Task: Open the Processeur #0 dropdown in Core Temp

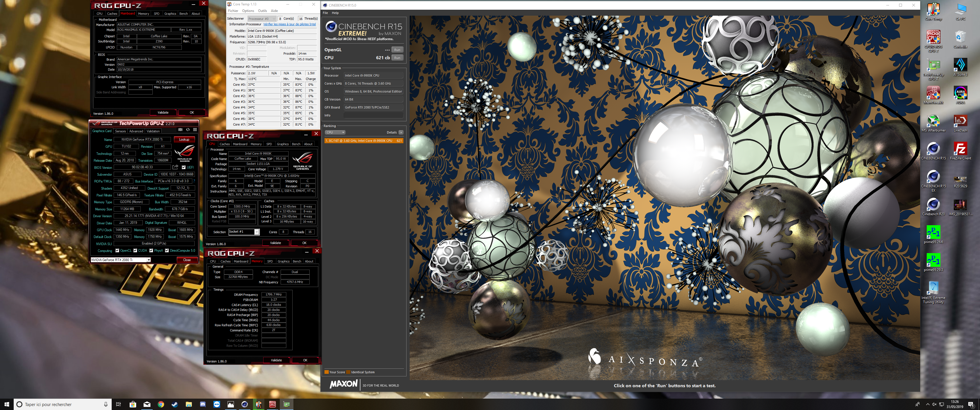Action: click(262, 19)
